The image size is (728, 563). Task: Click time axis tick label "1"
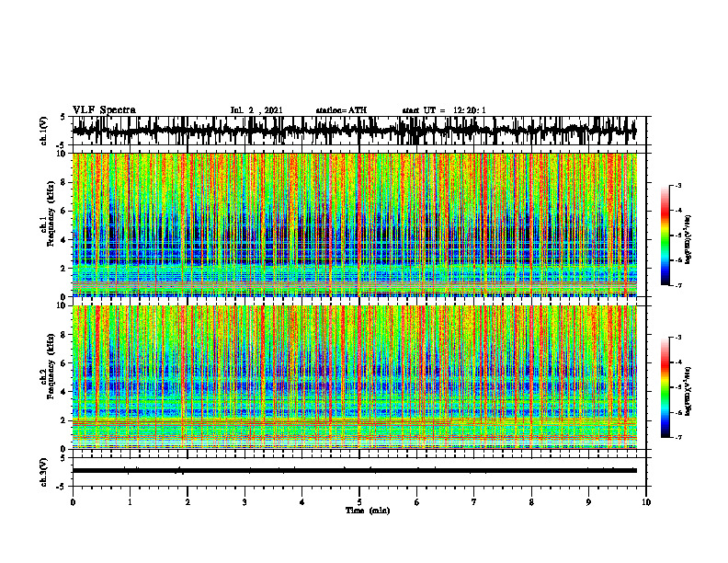click(130, 502)
